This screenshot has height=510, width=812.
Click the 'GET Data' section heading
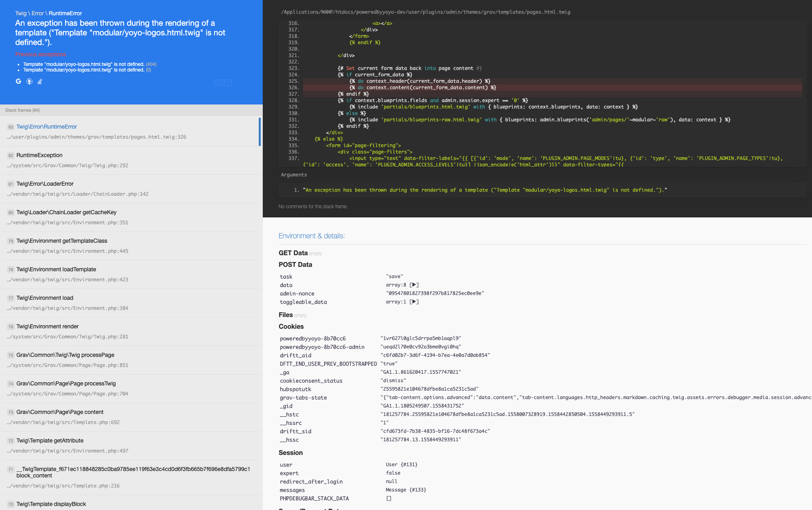[293, 253]
